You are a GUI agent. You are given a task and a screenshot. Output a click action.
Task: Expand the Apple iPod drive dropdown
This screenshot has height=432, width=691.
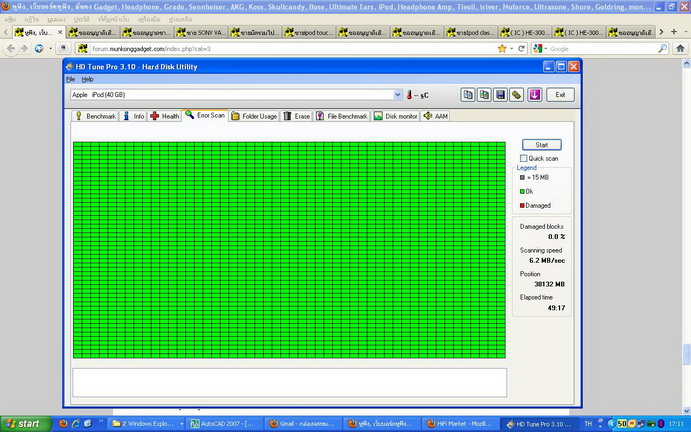click(x=393, y=95)
